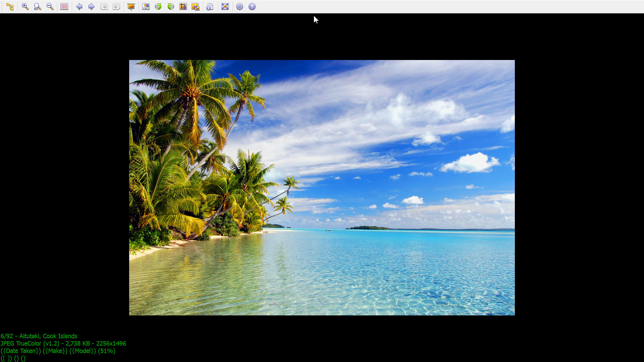Toggle fullscreen view mode
Viewport: 644px width, 362px height.
(x=225, y=7)
